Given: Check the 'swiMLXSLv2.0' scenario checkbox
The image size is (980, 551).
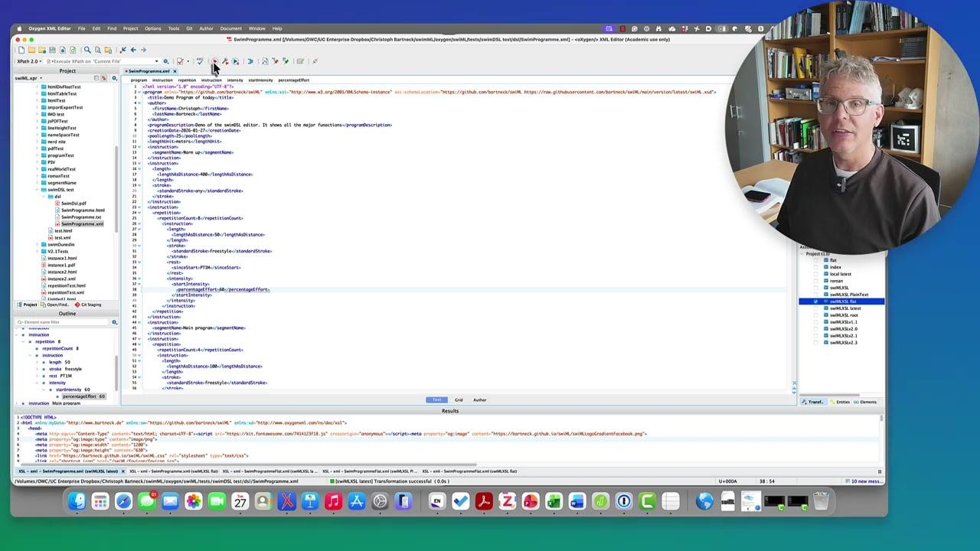Looking at the screenshot, I should click(815, 329).
